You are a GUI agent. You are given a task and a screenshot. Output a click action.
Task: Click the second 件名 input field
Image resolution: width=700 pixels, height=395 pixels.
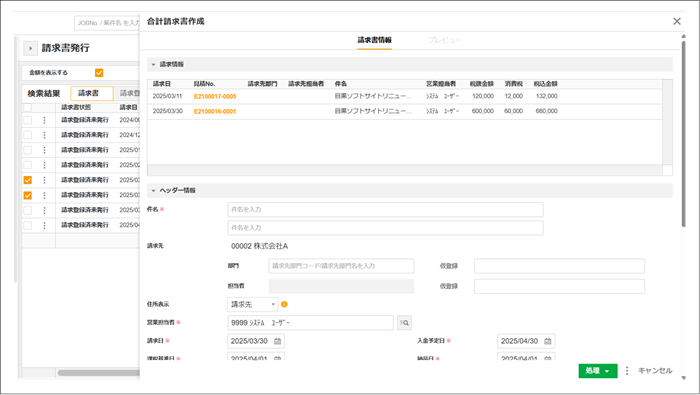385,228
